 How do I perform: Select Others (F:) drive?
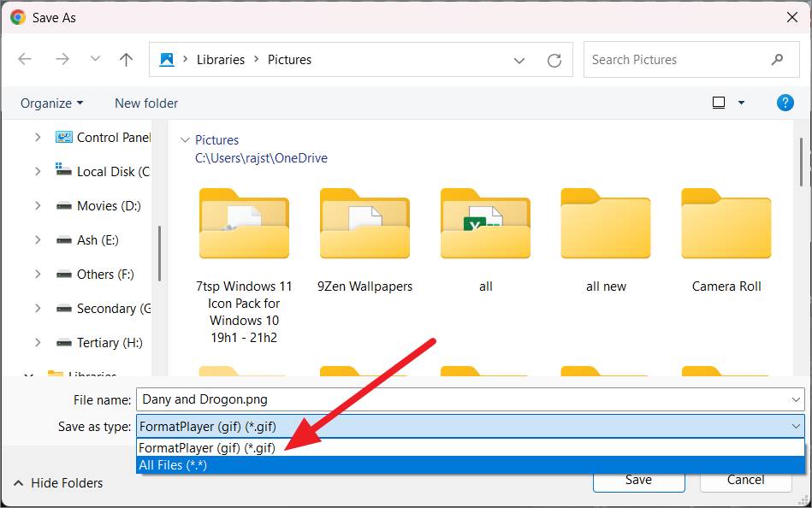coord(95,274)
